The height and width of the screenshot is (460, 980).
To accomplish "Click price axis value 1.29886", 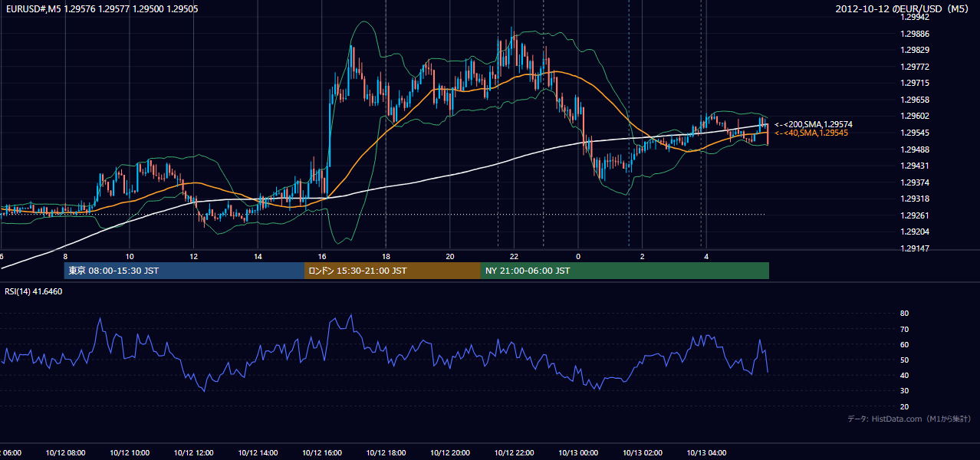I will (x=915, y=34).
